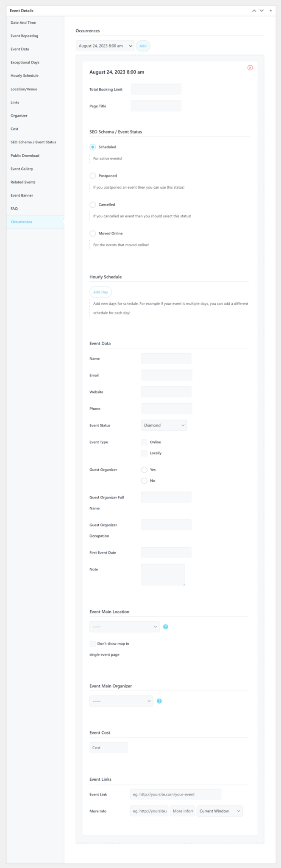Check the Locally event type
The height and width of the screenshot is (868, 281).
point(144,453)
